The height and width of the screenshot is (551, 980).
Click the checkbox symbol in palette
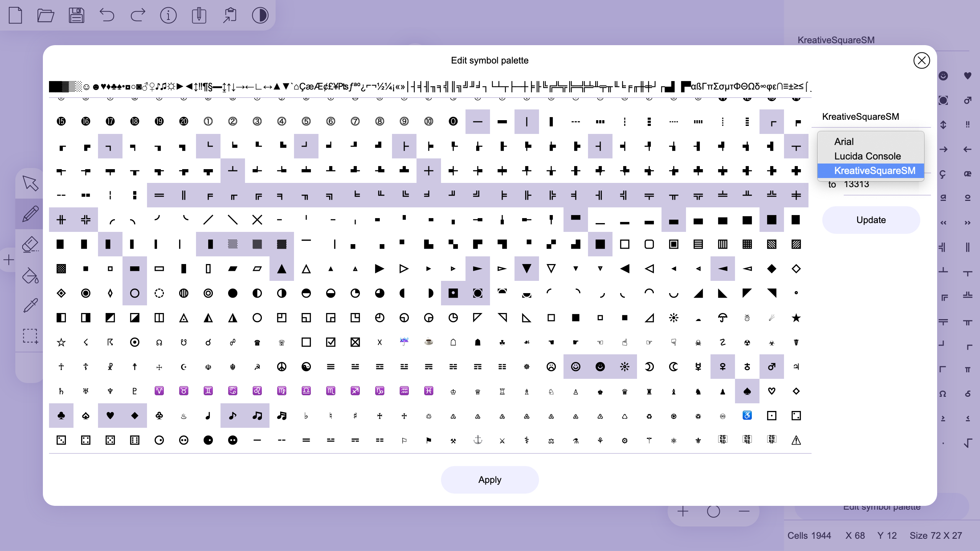pyautogui.click(x=330, y=342)
